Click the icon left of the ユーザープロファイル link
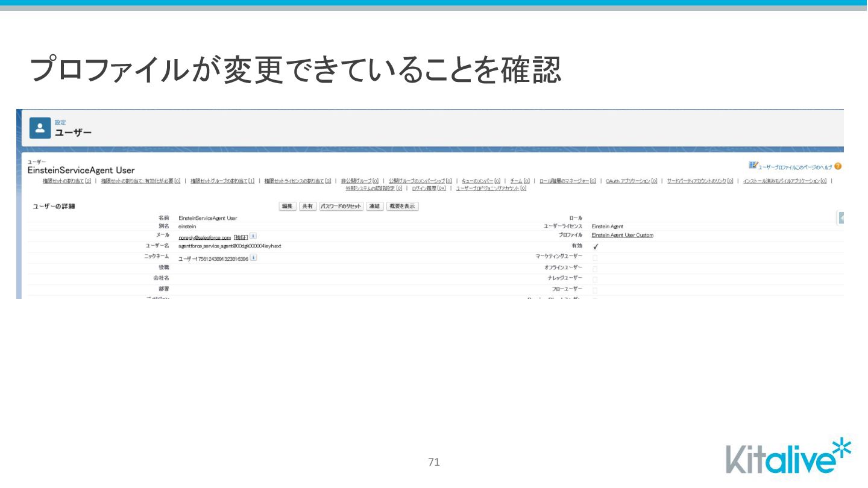The width and height of the screenshot is (868, 488). click(x=753, y=165)
